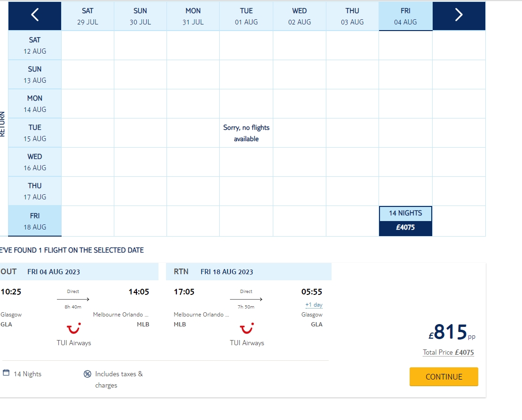Click the return direct flight arrow
Screen dimensions: 522x420
(246, 299)
